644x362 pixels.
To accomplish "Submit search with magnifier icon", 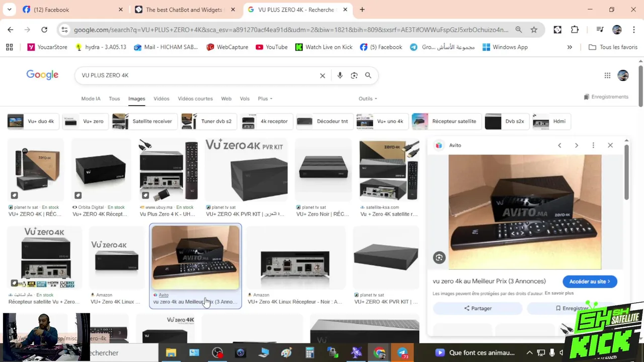I will point(368,75).
